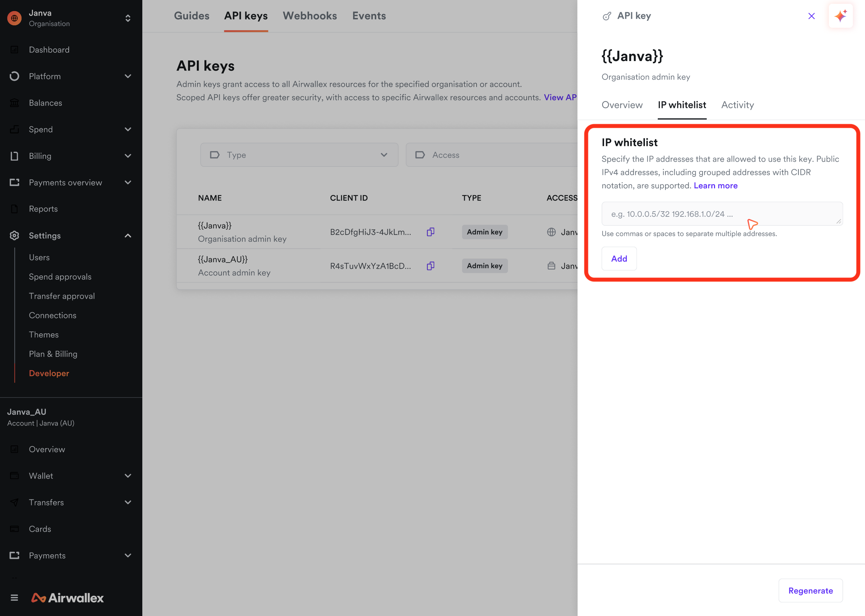Click the Settings gear icon
865x616 pixels.
pos(15,236)
